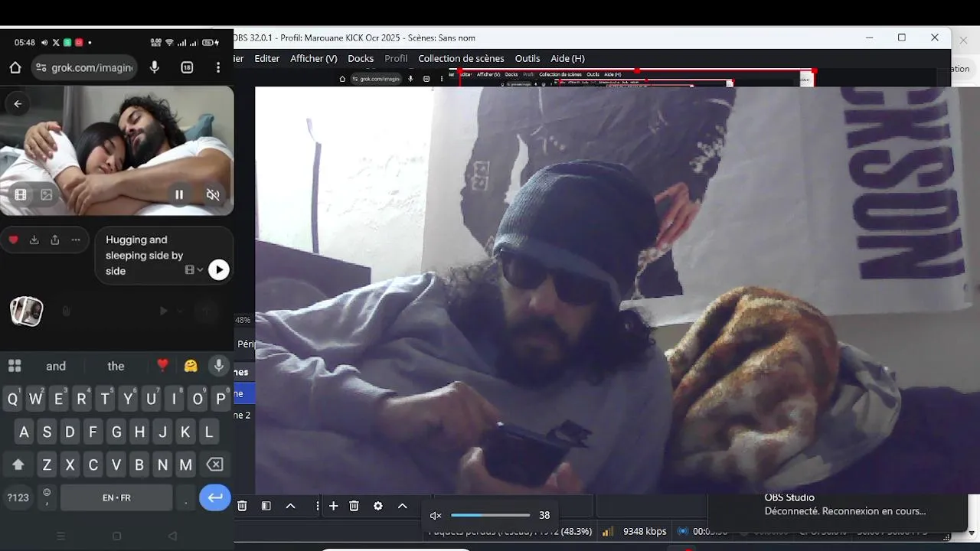Move source up with chevron arrow
Viewport: 980px width, 551px height.
[x=402, y=506]
